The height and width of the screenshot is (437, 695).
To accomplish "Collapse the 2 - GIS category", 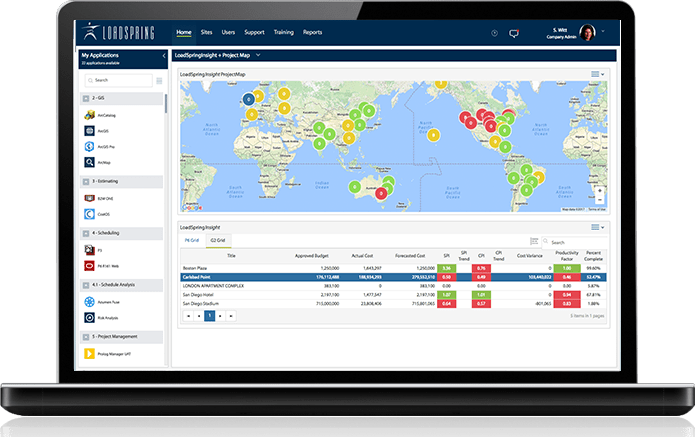I will coord(86,98).
